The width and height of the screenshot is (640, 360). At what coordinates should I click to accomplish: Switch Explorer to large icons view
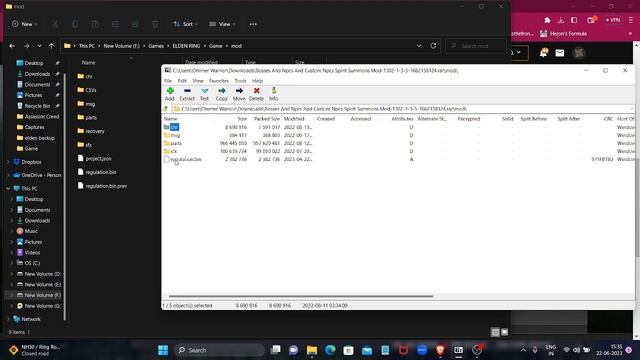point(504,332)
